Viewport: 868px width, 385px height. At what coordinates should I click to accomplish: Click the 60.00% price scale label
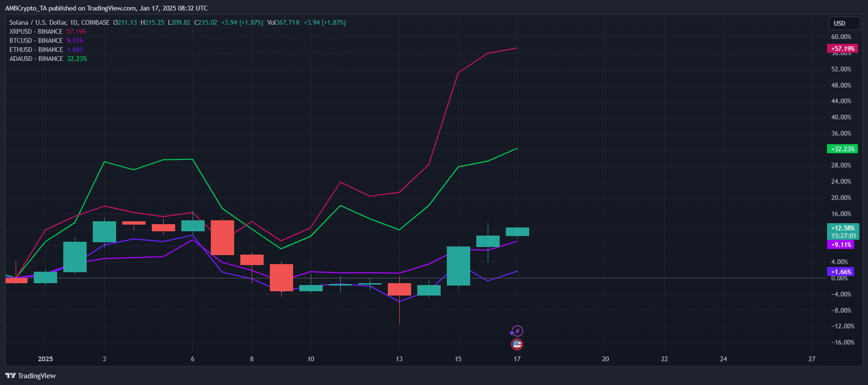[841, 37]
